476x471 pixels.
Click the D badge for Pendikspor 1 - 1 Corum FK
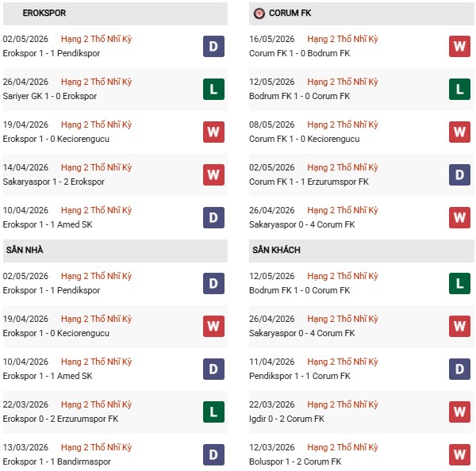tap(459, 369)
